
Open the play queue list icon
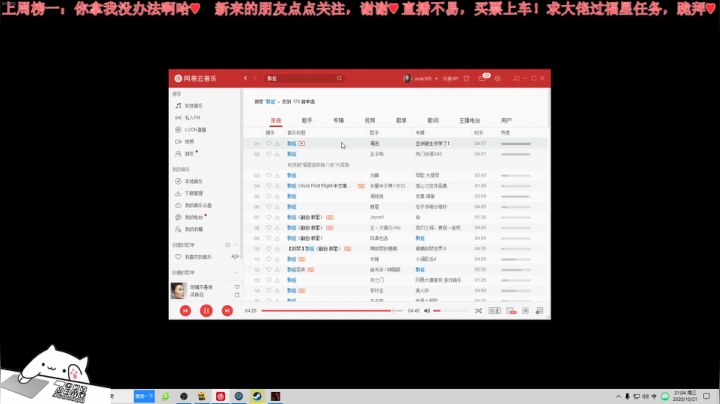(x=540, y=311)
